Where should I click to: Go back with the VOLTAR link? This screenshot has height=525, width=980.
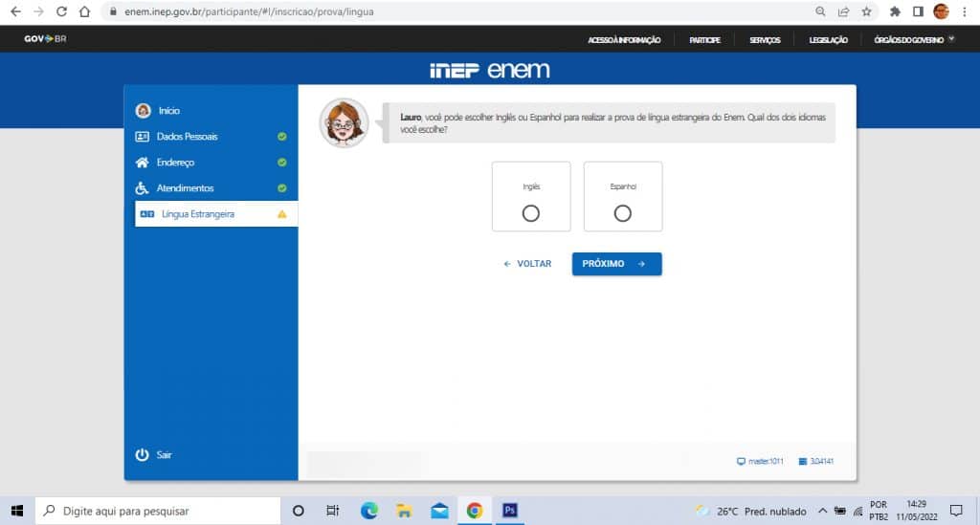click(x=527, y=264)
